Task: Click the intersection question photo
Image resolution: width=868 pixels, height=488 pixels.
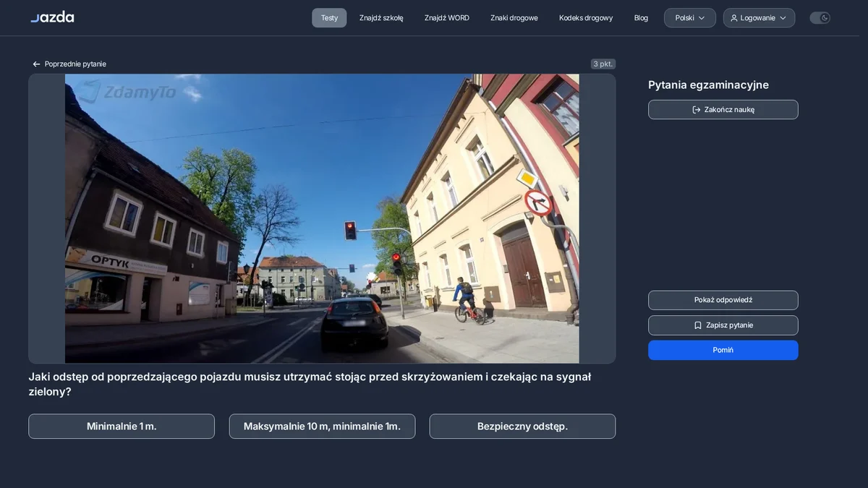Action: click(x=322, y=218)
